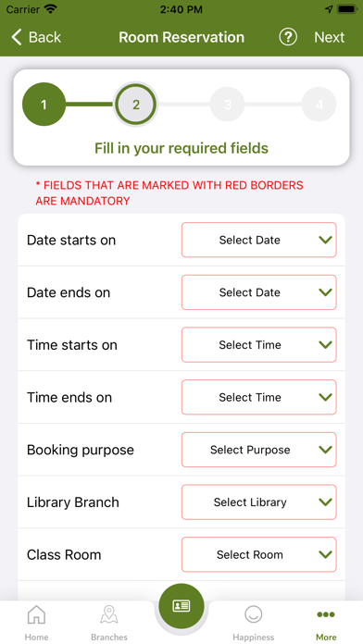The image size is (363, 644).
Task: Jump to step 4 circle
Action: [319, 105]
